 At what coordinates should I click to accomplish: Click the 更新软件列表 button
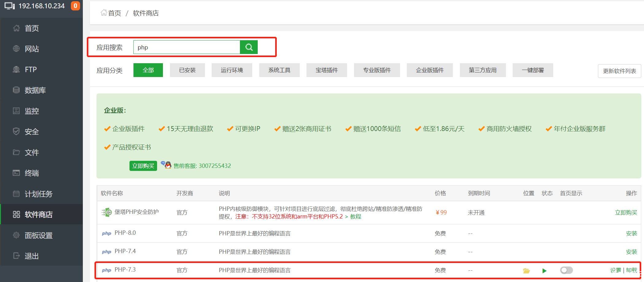point(619,71)
